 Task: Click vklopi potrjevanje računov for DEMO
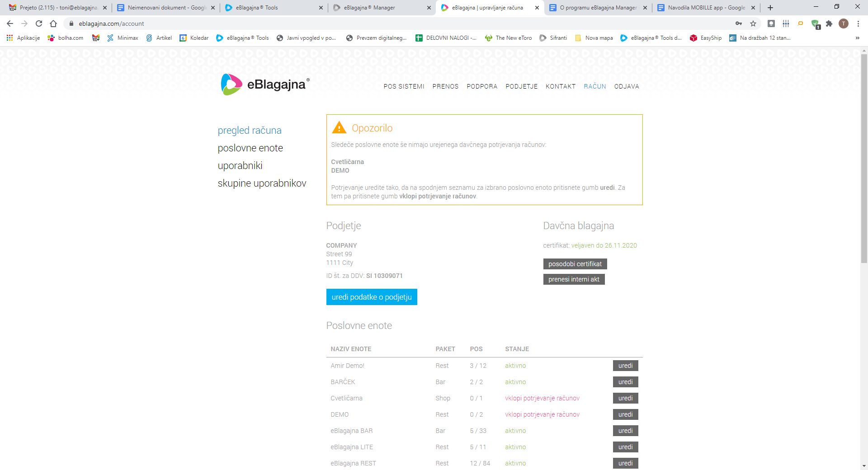[542, 414]
